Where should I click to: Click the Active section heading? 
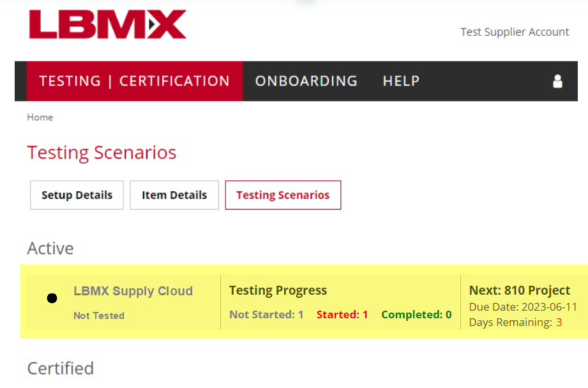point(50,248)
